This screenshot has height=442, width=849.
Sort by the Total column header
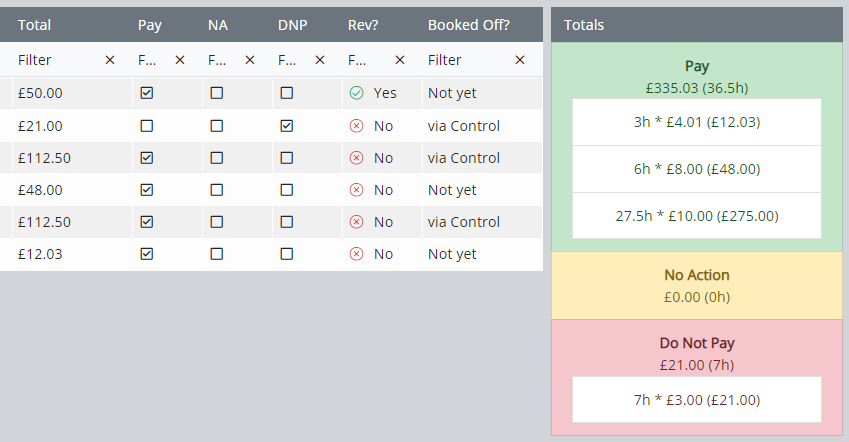pos(35,25)
